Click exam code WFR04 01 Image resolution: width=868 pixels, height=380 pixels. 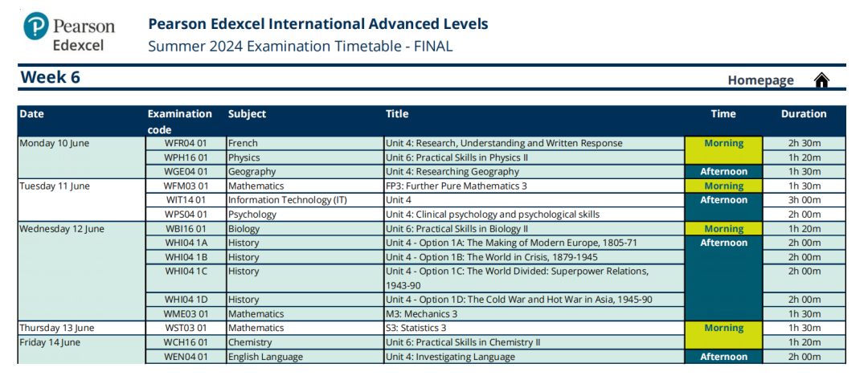186,143
